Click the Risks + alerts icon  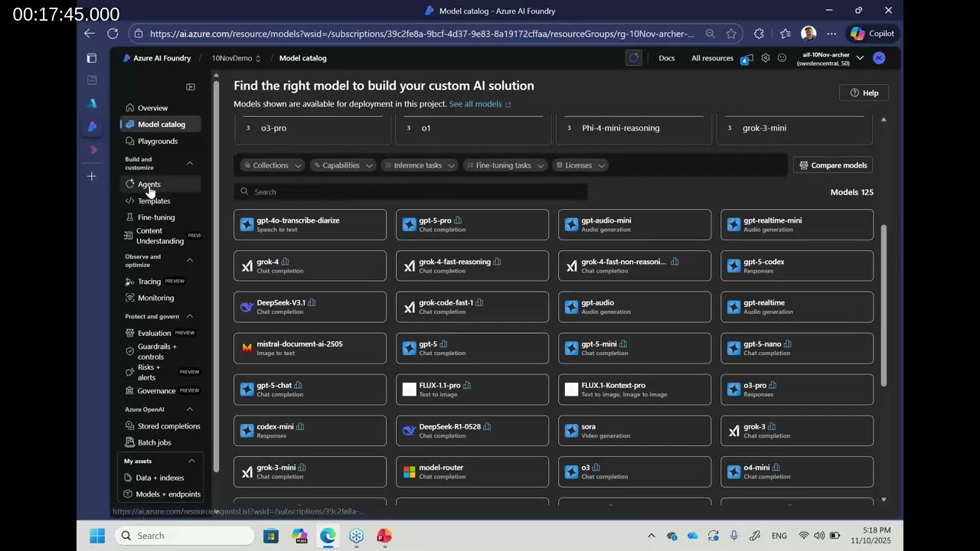[x=129, y=372]
